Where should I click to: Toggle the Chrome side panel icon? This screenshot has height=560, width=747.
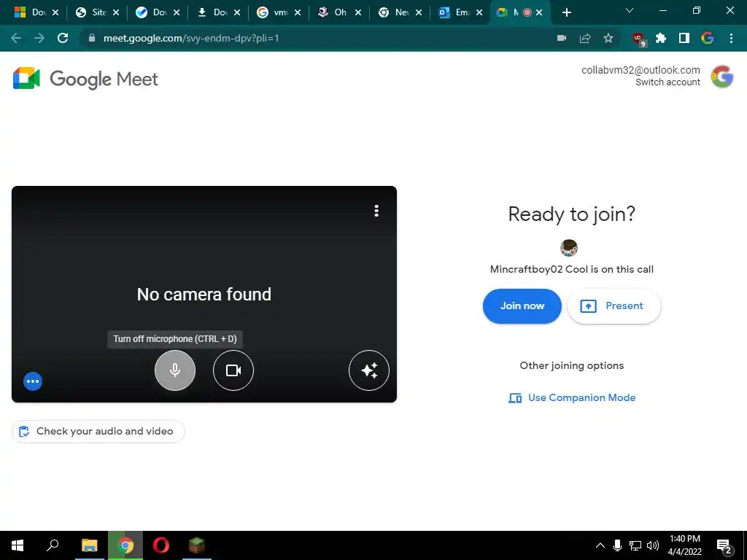point(684,38)
